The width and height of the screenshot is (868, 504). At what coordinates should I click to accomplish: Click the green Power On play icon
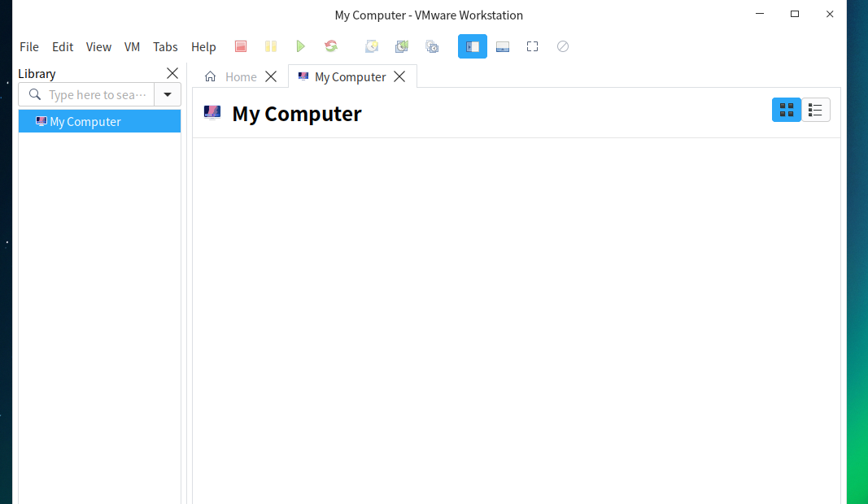(301, 46)
